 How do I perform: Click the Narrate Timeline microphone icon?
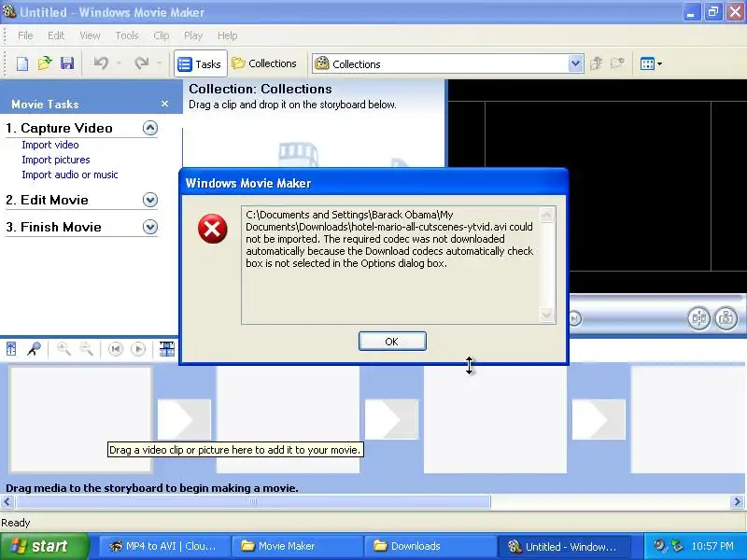click(34, 349)
